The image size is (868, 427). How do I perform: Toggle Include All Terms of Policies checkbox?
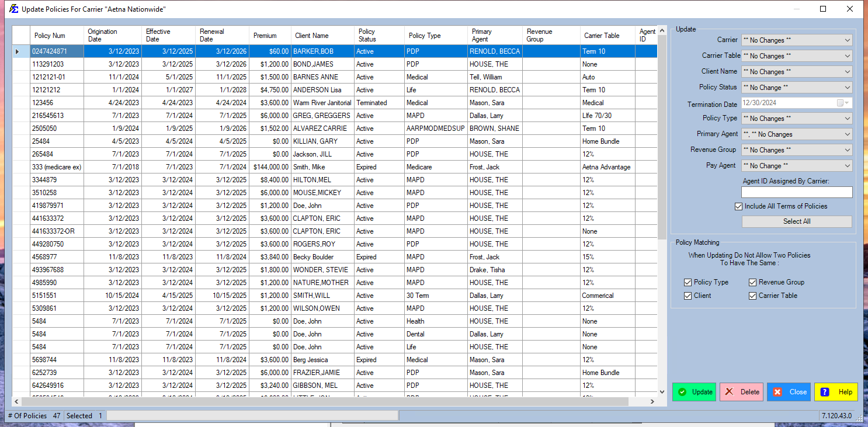coord(739,206)
